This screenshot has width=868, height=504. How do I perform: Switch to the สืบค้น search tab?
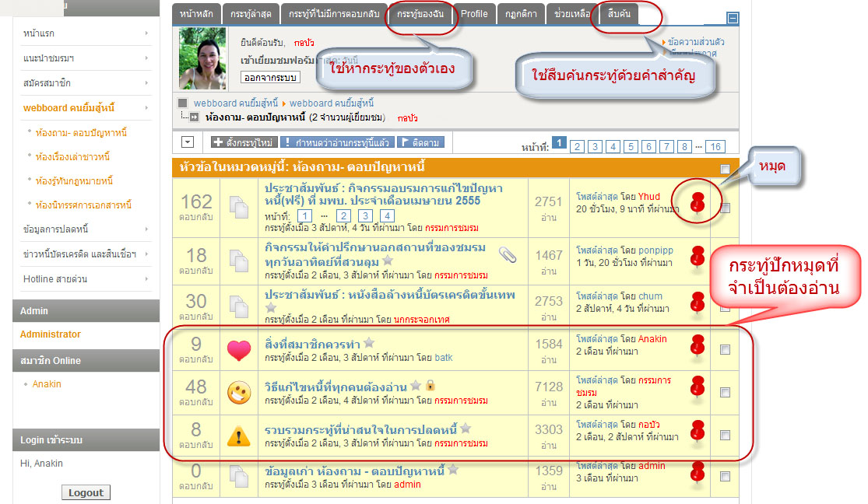619,14
